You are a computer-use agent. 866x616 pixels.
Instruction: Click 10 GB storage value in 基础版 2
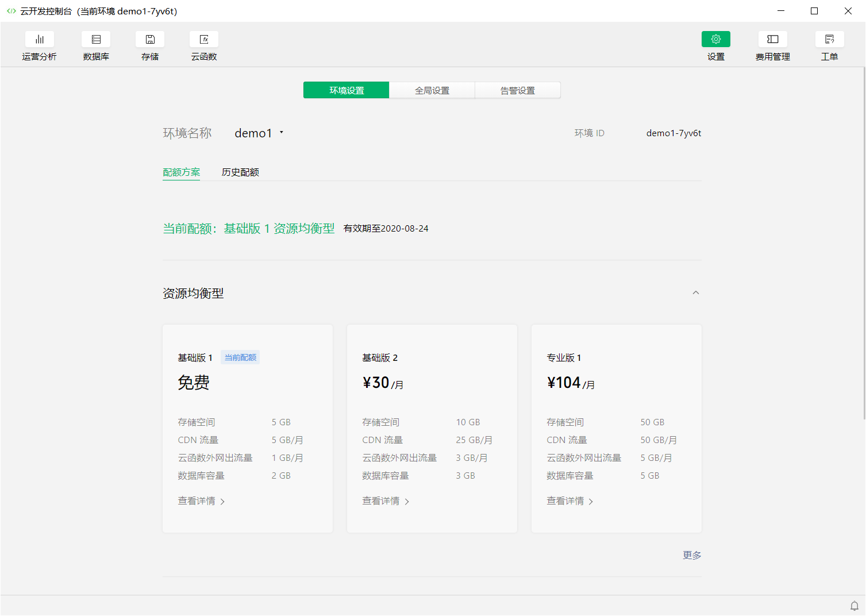[x=468, y=422]
